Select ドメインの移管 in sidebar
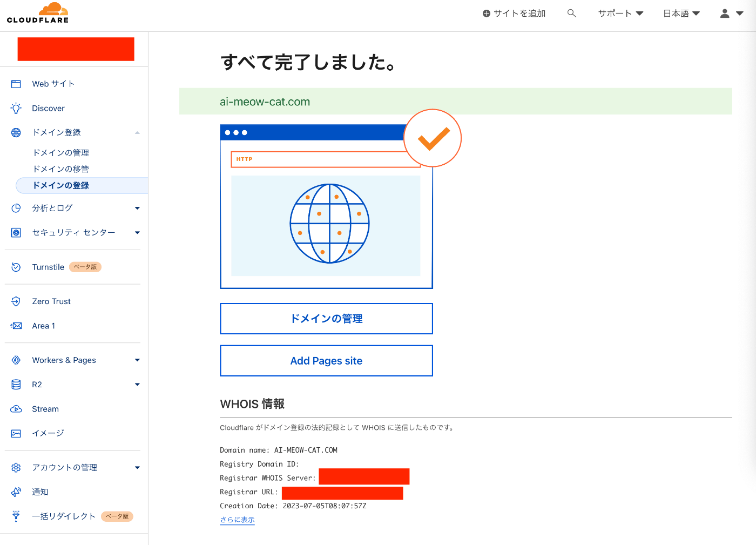 coord(61,169)
